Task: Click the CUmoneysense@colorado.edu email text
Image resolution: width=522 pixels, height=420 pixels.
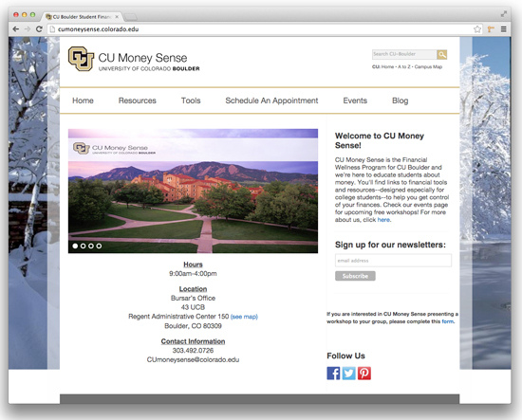Action: coord(193,359)
